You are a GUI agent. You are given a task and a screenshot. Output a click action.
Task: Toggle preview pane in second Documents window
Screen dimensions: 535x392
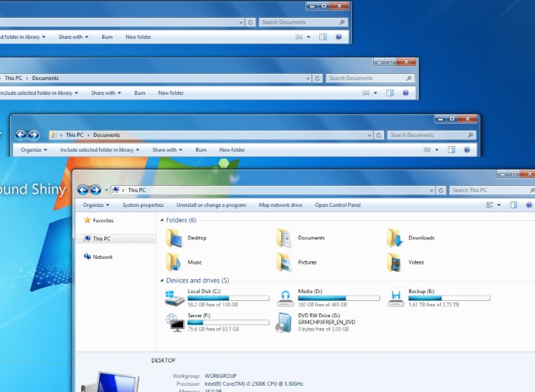click(389, 93)
